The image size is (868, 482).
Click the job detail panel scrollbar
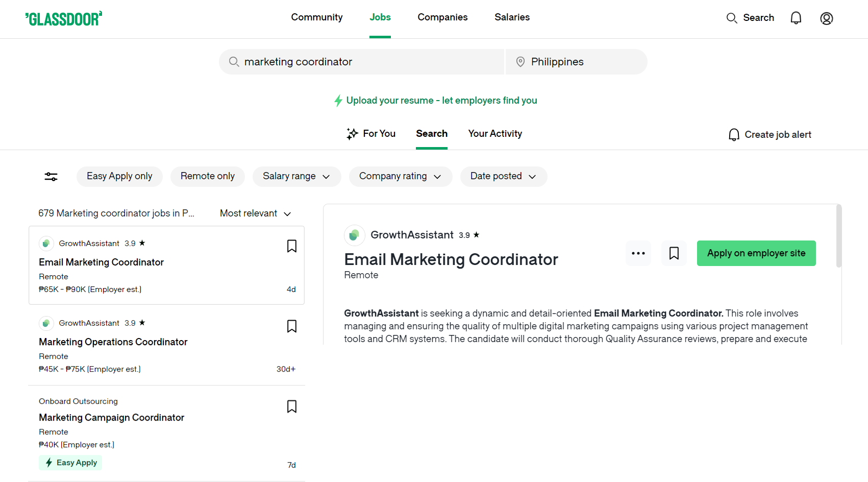(838, 236)
